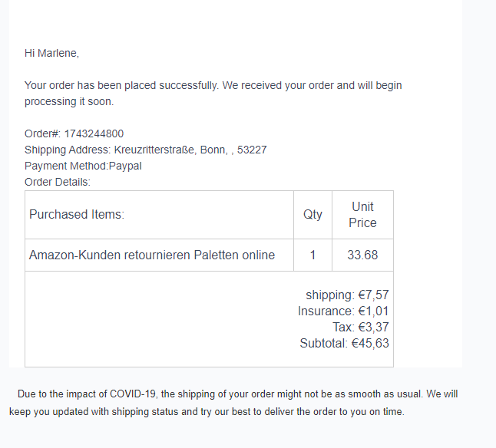
Task: Click the Subtotal €45,63 line
Action: click(344, 343)
